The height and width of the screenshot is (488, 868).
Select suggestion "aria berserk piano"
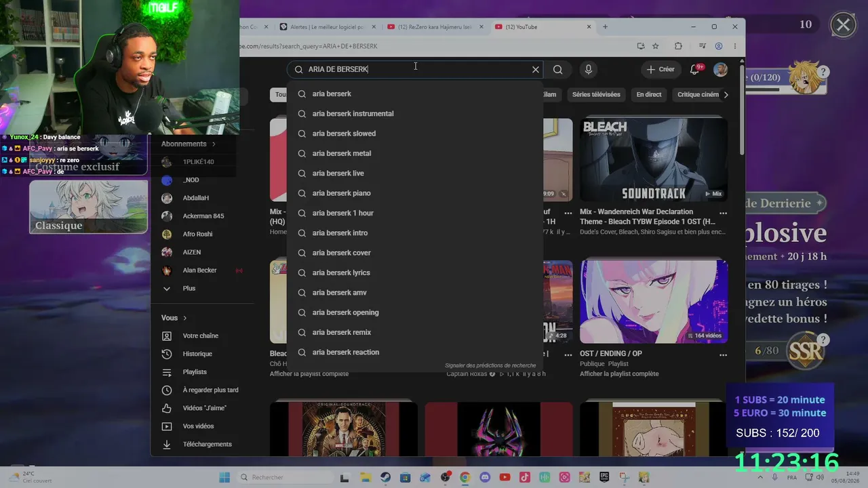pyautogui.click(x=415, y=193)
